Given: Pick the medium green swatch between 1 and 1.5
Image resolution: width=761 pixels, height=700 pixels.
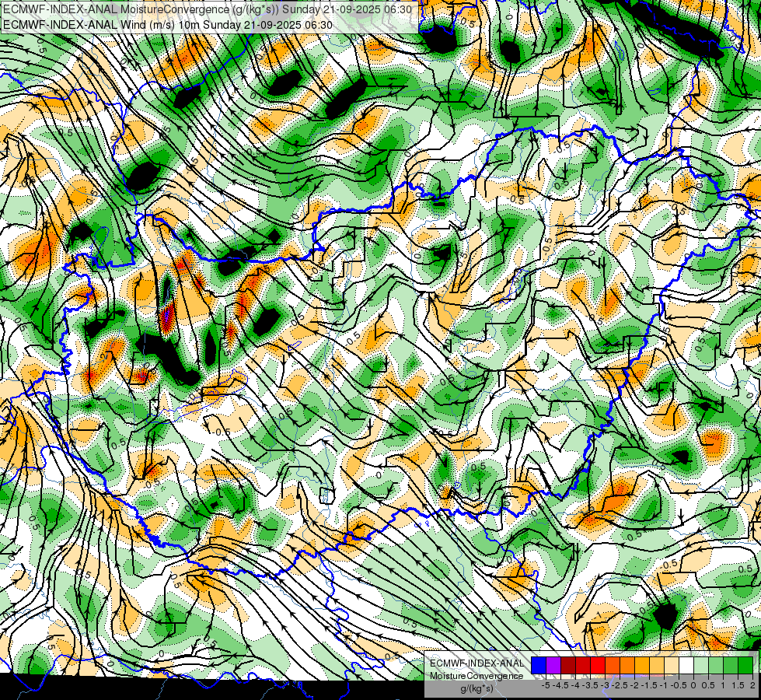Looking at the screenshot, I should pos(731,665).
